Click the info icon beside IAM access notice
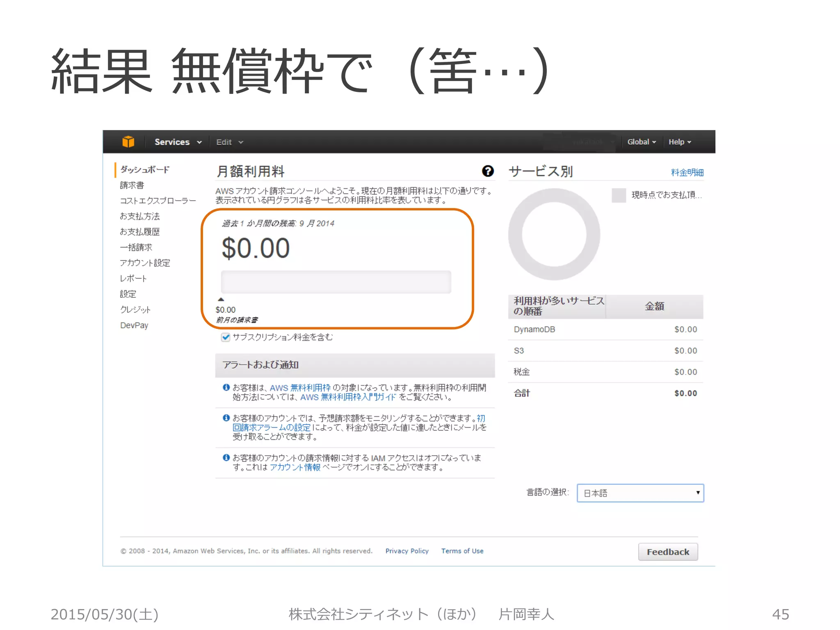 226,457
